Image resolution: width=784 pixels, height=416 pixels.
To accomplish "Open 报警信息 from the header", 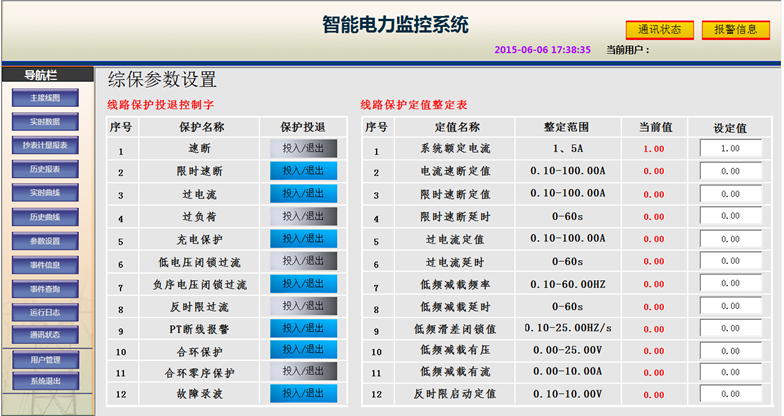I will (x=735, y=30).
